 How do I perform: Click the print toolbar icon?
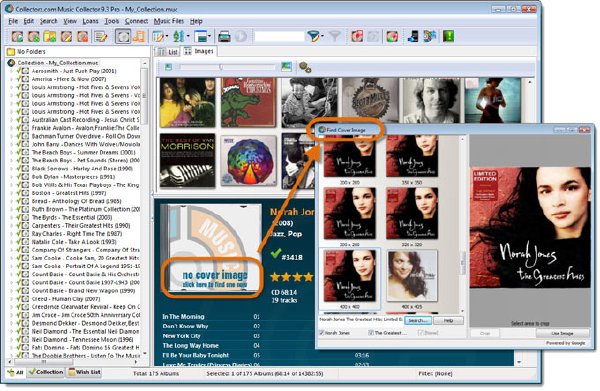tap(224, 37)
